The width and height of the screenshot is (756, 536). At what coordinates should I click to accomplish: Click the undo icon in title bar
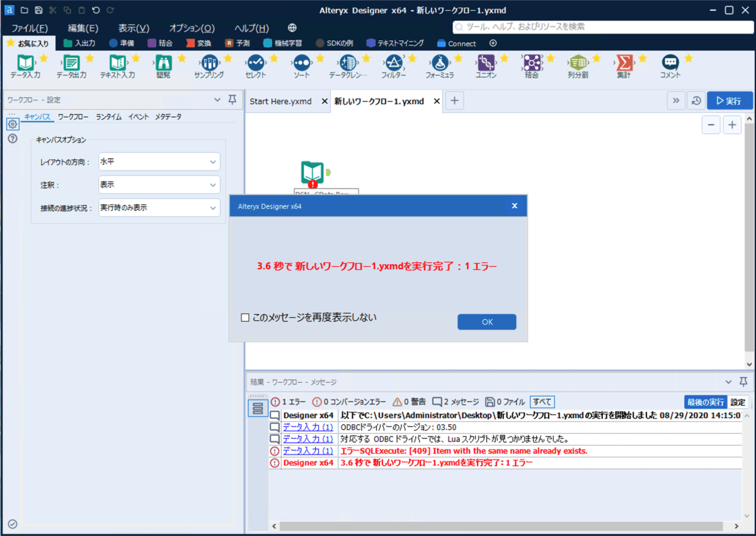coord(96,10)
